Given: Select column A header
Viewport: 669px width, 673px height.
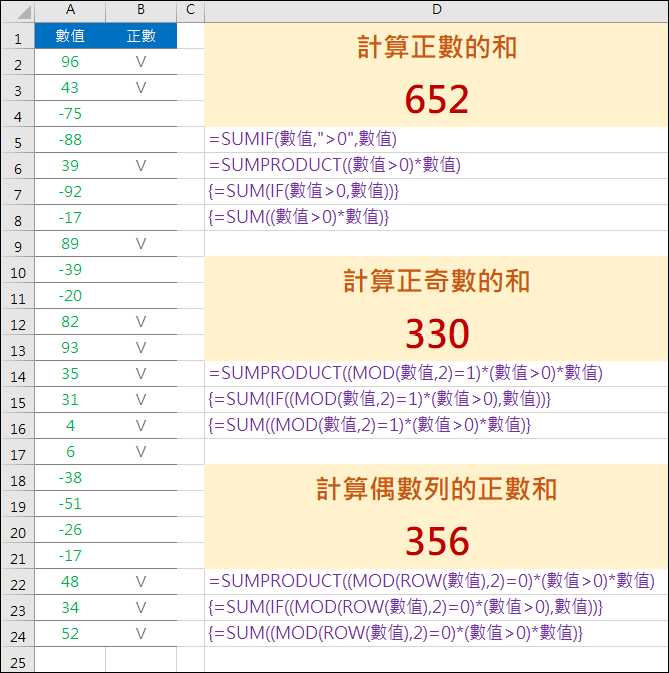Looking at the screenshot, I should click(70, 10).
